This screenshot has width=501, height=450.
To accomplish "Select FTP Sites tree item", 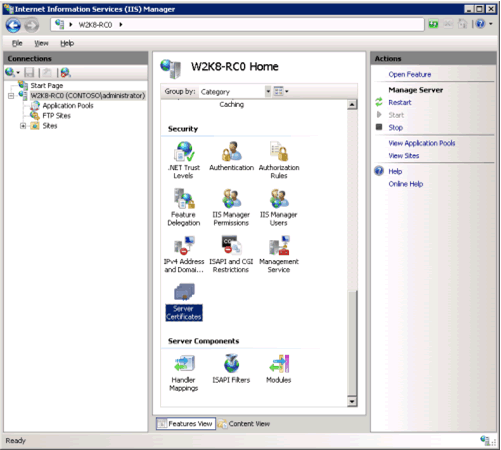I will coord(56,116).
